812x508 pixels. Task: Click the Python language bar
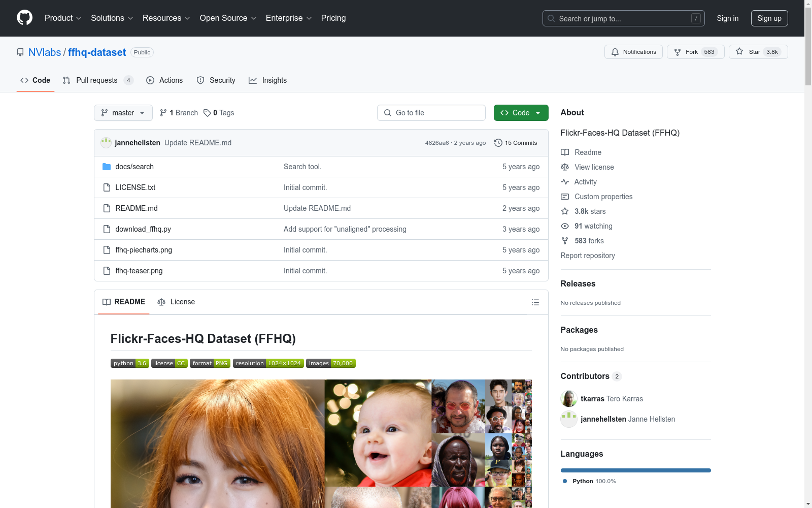pyautogui.click(x=636, y=470)
